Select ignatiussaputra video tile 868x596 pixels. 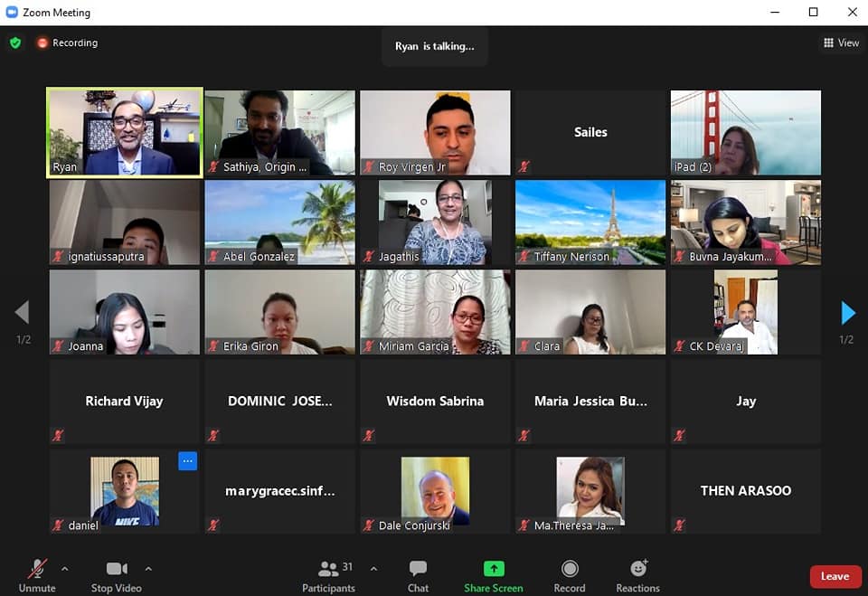click(x=125, y=222)
